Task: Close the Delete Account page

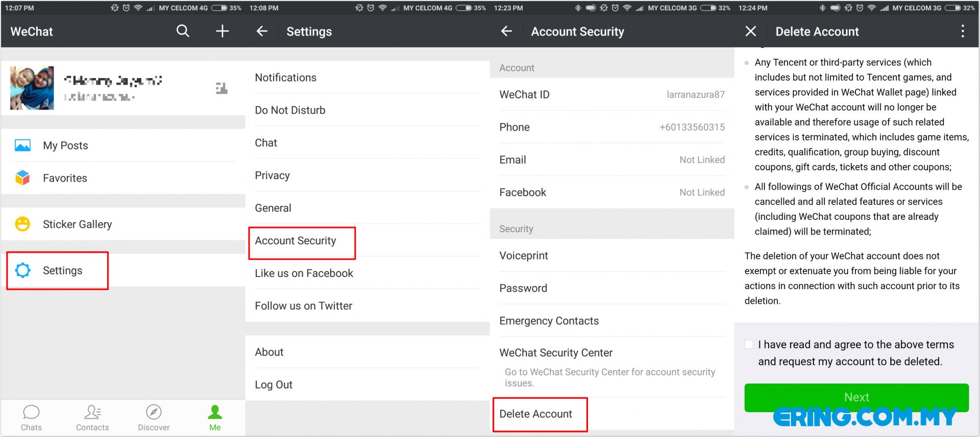Action: [751, 31]
